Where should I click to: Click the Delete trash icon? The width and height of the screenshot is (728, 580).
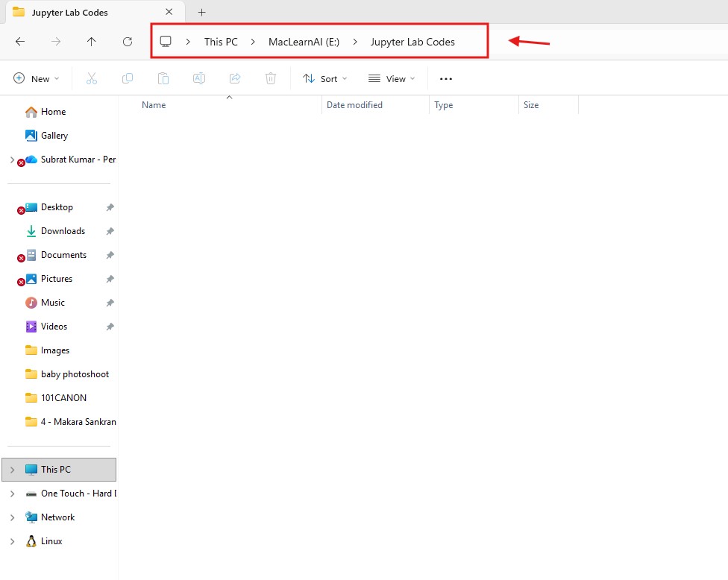(x=271, y=78)
